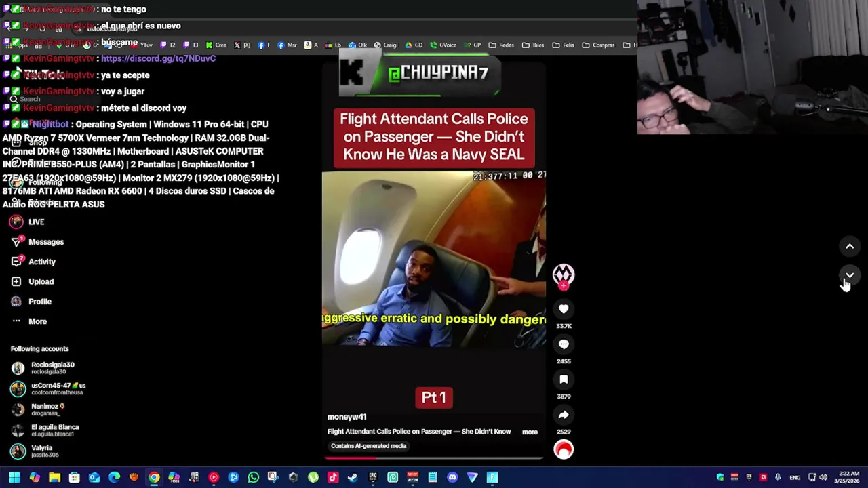Open the Olk Outlook bookmark

(357, 45)
